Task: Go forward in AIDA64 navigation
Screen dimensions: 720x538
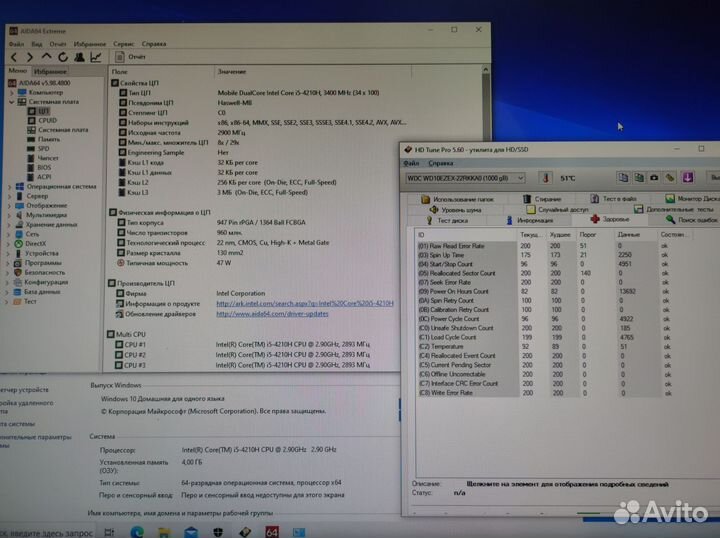Action: click(x=30, y=57)
